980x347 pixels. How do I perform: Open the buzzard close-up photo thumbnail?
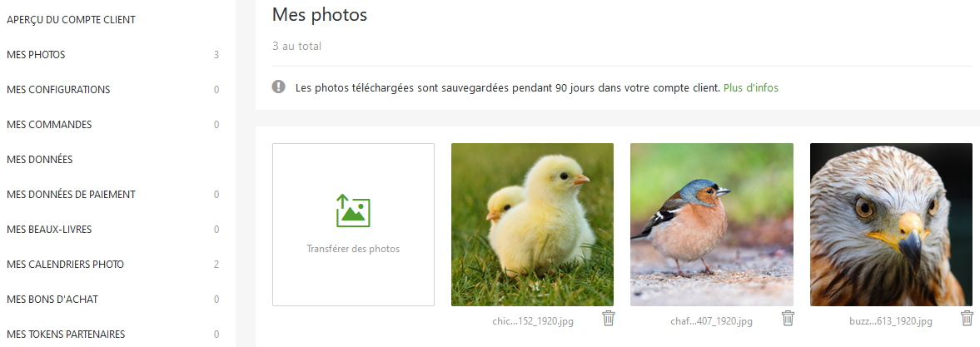(891, 225)
